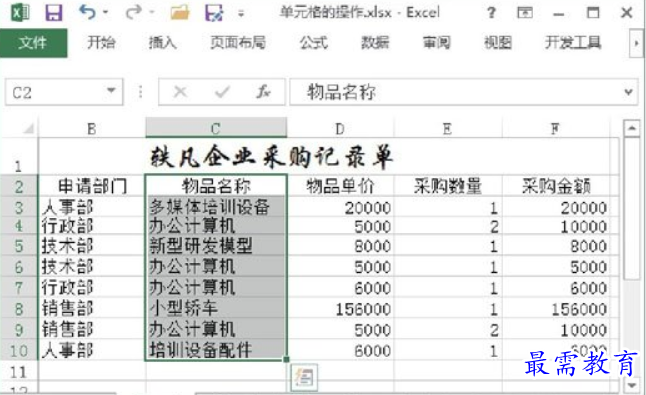The width and height of the screenshot is (646, 395).
Task: Click the 物品名称 header cell
Action: coord(216,186)
